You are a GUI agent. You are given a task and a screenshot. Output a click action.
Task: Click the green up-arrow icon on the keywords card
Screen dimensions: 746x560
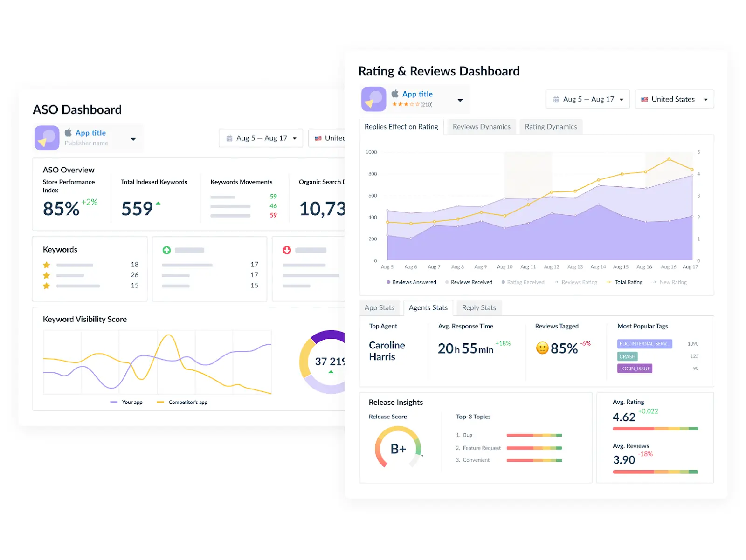coord(166,250)
